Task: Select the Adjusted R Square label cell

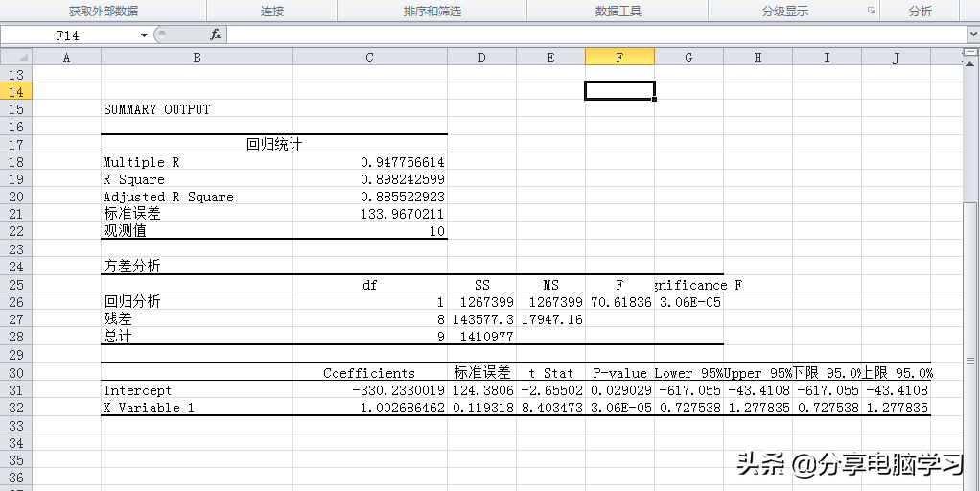Action: [197, 197]
